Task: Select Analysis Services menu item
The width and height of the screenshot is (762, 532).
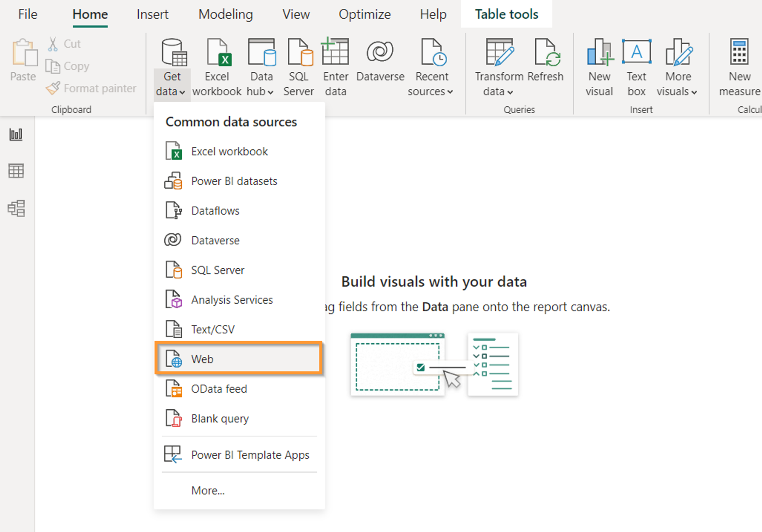Action: click(x=239, y=300)
